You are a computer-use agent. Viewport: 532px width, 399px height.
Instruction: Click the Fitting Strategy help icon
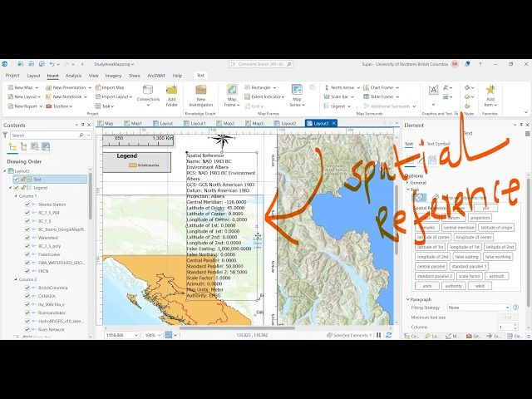click(515, 308)
